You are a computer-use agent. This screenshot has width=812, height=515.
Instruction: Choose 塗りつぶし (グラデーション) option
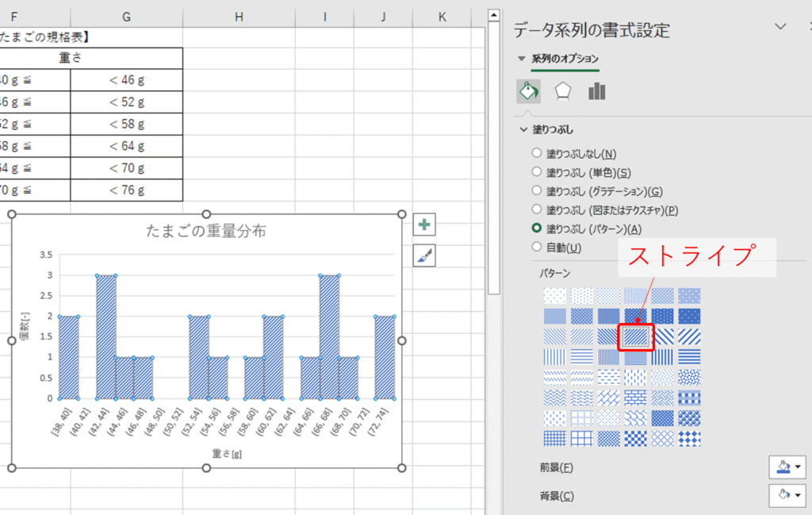pos(538,191)
